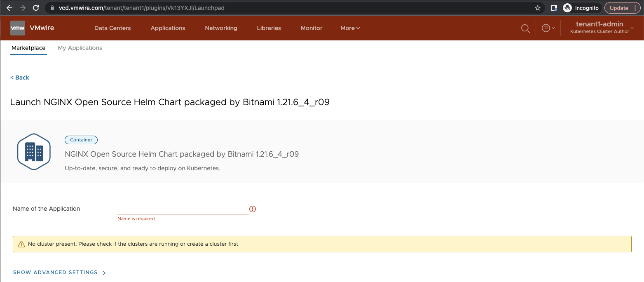
Task: Open the Networking menu
Action: point(221,28)
